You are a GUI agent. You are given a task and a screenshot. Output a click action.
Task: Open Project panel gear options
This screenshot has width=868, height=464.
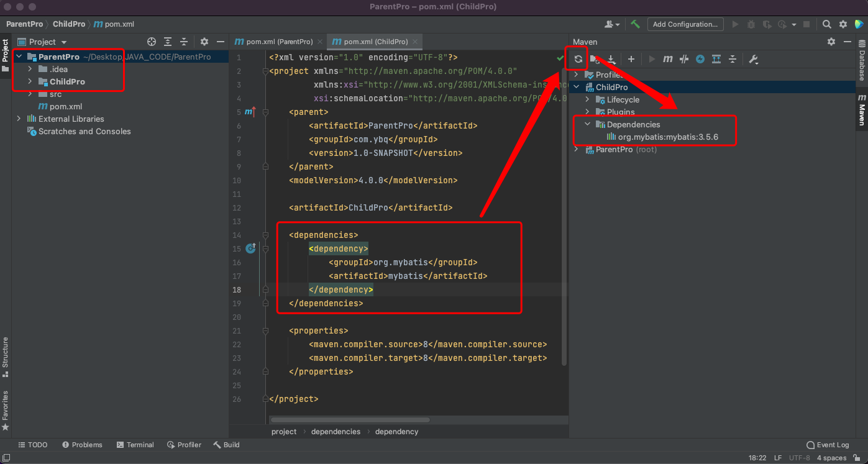[x=204, y=42]
